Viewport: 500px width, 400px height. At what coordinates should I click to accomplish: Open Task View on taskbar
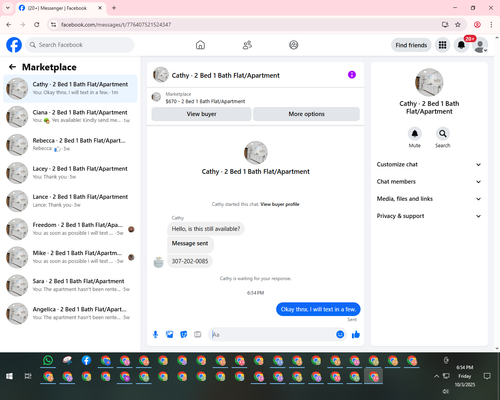28,376
